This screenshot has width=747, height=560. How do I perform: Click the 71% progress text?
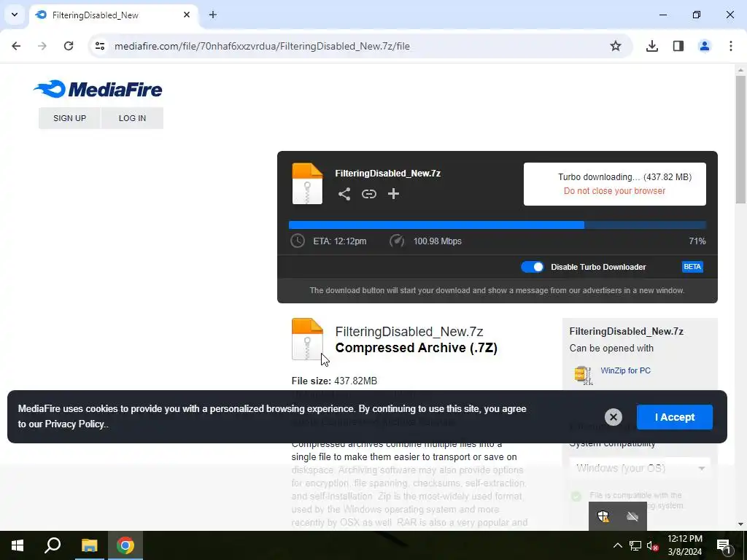pyautogui.click(x=697, y=241)
